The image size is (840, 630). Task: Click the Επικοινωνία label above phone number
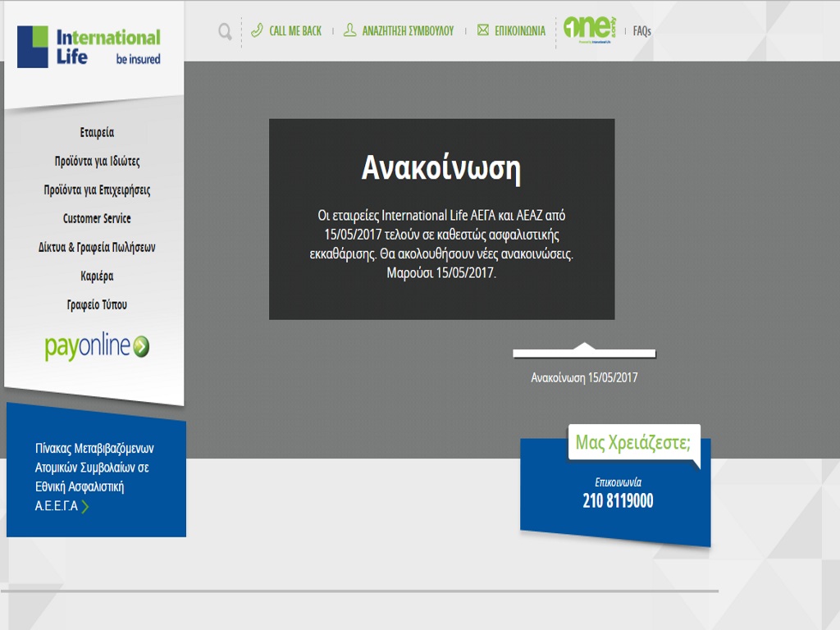(x=619, y=482)
